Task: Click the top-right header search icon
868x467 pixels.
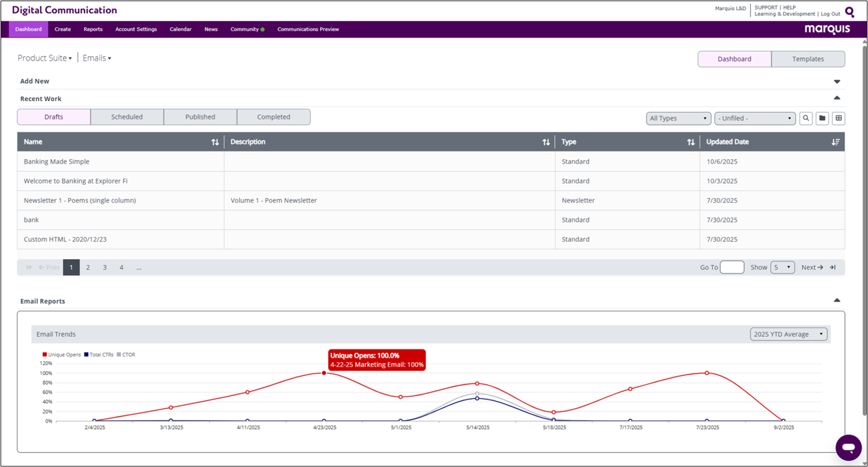Action: click(849, 12)
